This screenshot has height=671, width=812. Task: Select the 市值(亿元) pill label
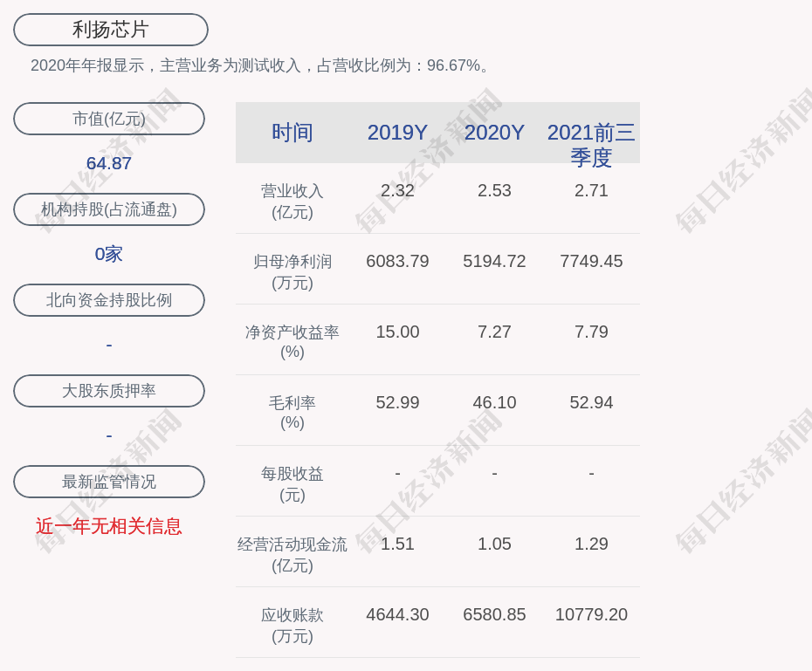coord(109,119)
